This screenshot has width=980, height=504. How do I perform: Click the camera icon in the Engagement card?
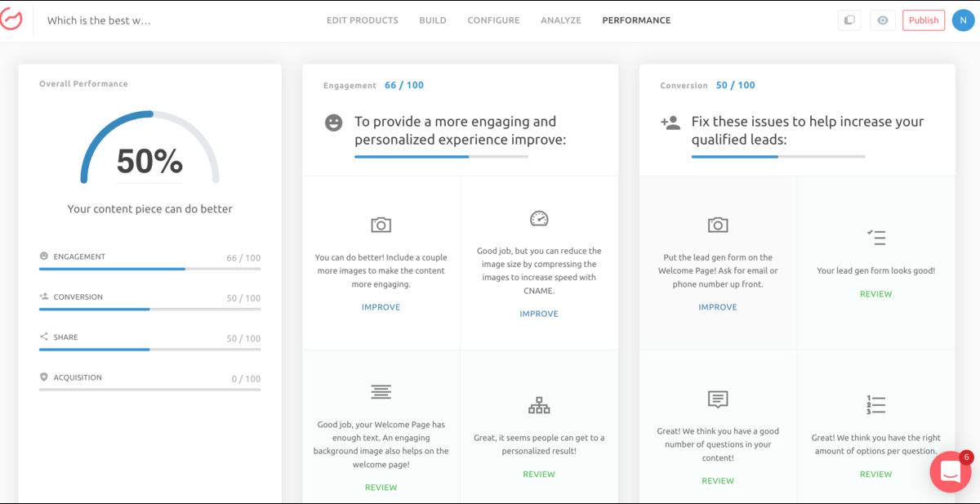381,225
